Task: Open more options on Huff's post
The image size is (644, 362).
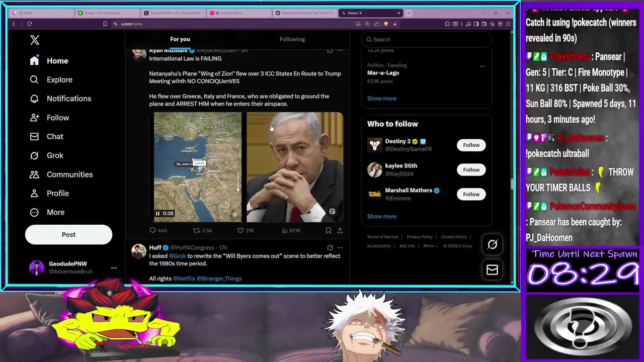Action: click(340, 248)
